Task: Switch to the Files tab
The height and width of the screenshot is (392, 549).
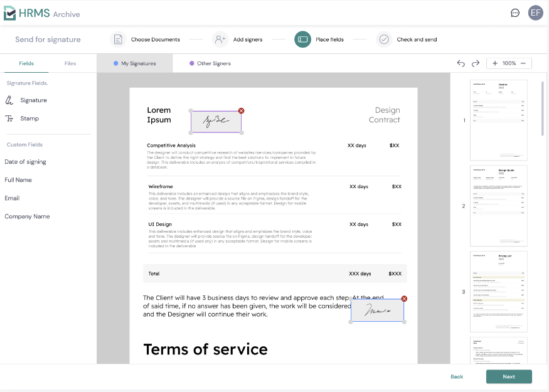Action: pyautogui.click(x=70, y=63)
